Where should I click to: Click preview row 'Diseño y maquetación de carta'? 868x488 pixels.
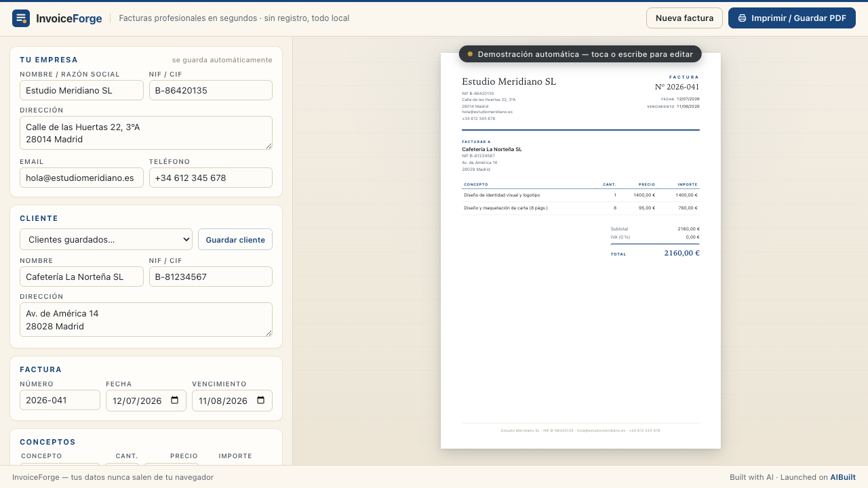[x=580, y=207]
